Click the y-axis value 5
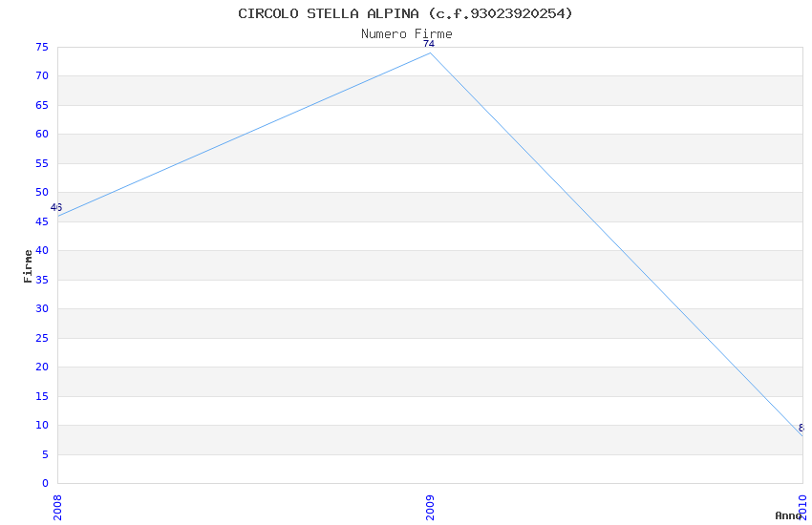812x525 pixels. [x=45, y=454]
